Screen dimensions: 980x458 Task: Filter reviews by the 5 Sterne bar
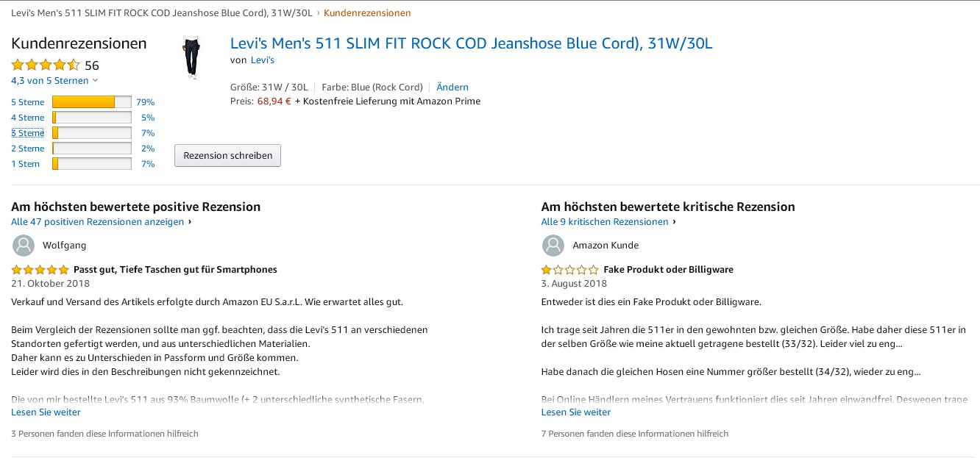click(x=91, y=102)
